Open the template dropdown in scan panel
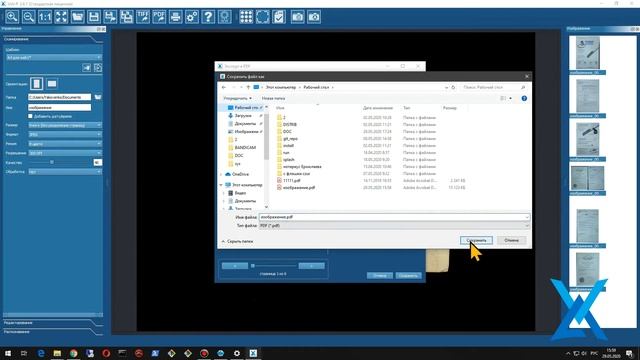Image resolution: width=640 pixels, height=360 pixels. pyautogui.click(x=53, y=58)
